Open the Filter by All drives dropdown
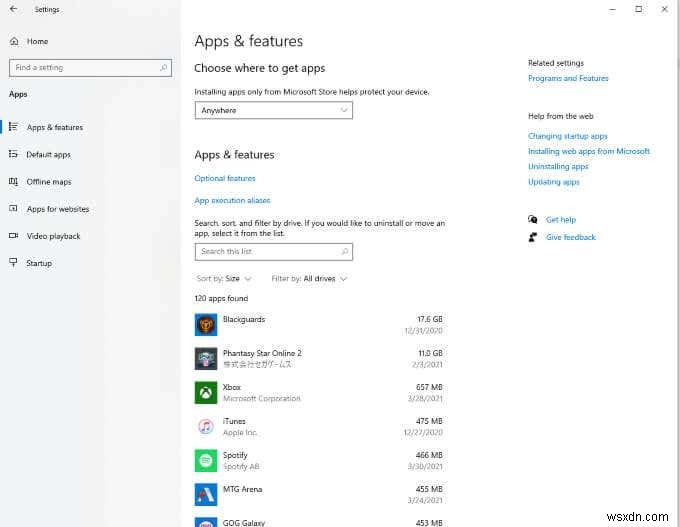Screen dimensions: 680x527 (309, 278)
